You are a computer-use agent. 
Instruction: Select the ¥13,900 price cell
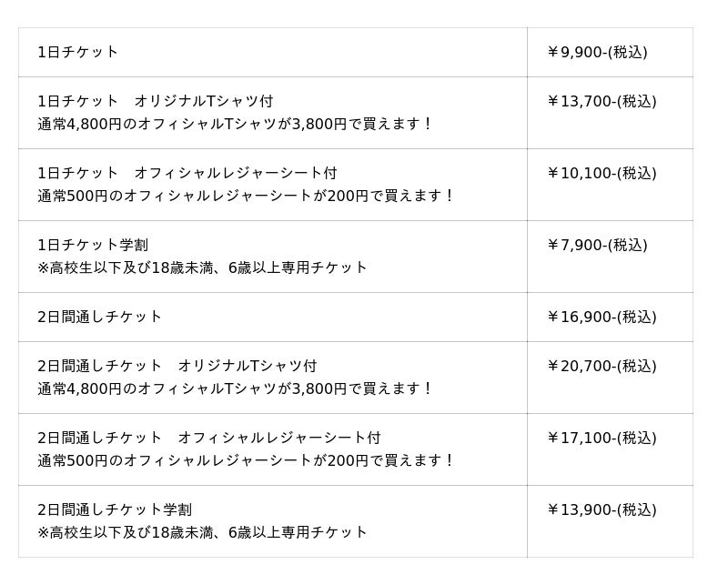coord(602,509)
